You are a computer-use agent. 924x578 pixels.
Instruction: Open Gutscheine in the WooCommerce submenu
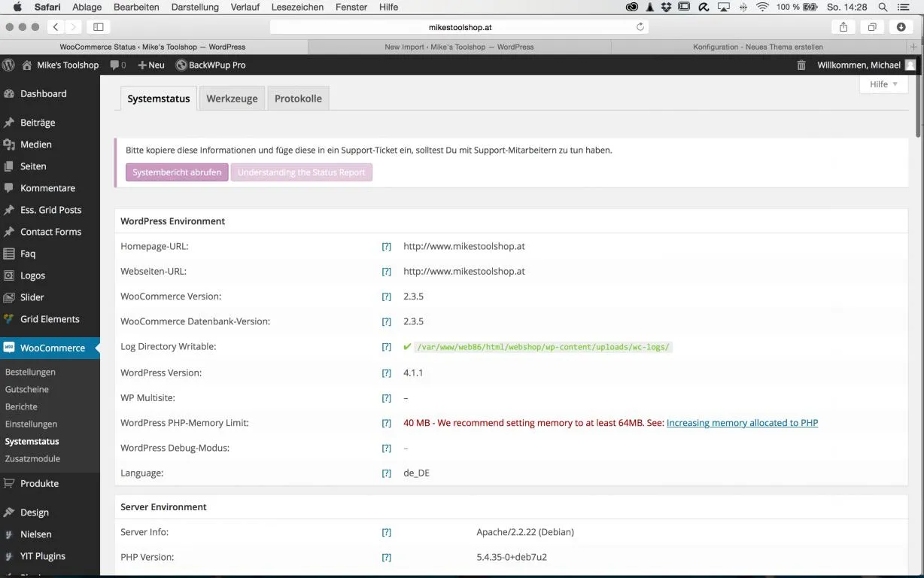(x=27, y=389)
